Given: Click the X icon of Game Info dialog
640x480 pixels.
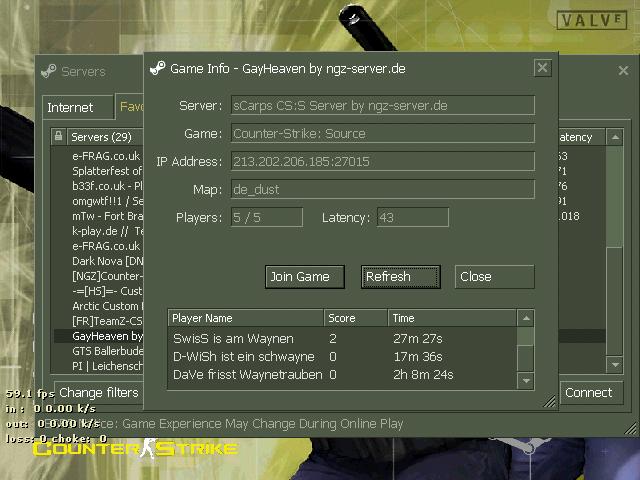Looking at the screenshot, I should point(542,67).
